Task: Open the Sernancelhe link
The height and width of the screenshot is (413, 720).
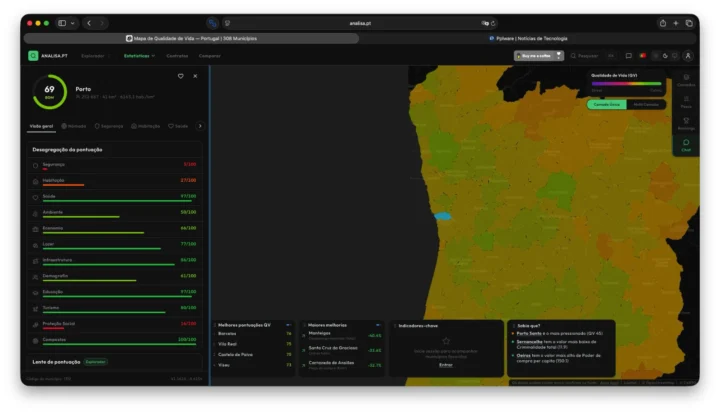Action: [529, 342]
